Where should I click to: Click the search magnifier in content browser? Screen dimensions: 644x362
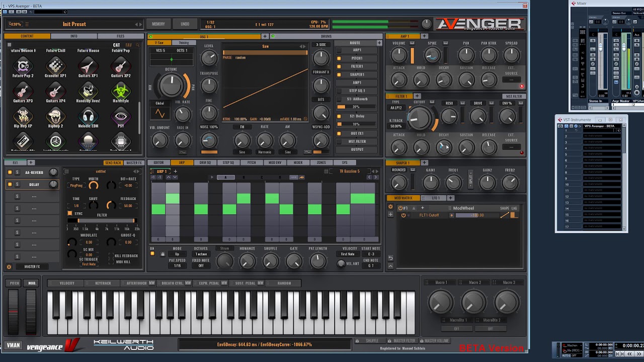tap(137, 45)
